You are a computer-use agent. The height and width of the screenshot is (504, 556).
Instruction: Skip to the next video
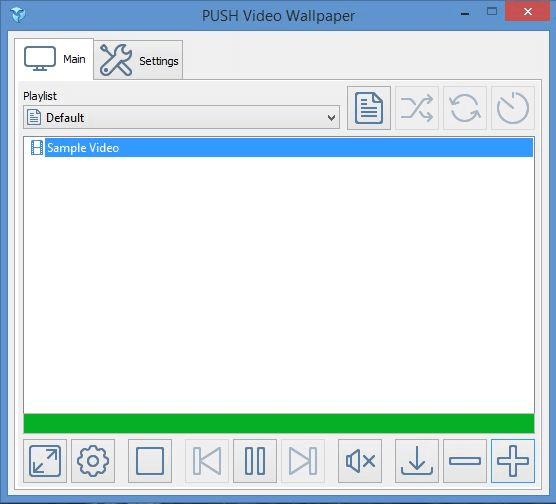(x=303, y=461)
